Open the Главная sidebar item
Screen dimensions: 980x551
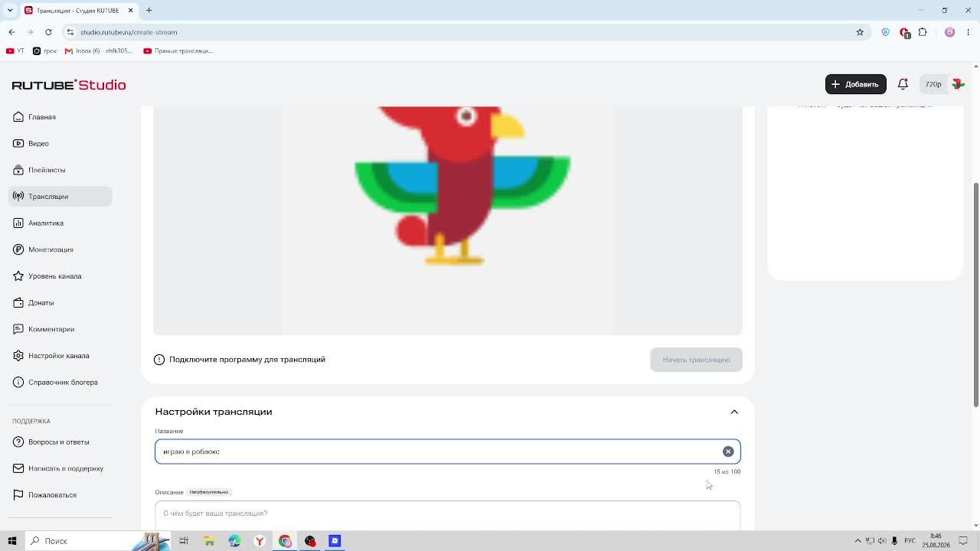click(x=41, y=117)
